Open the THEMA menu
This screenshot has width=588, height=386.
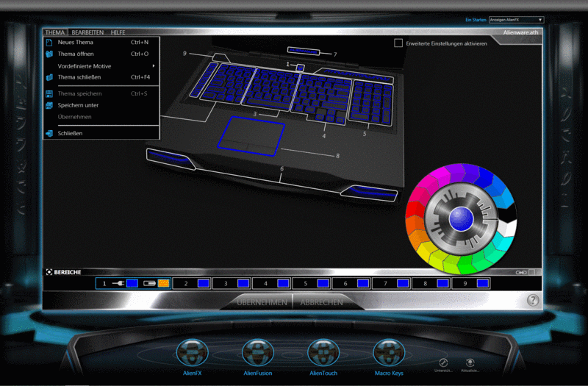pyautogui.click(x=55, y=32)
